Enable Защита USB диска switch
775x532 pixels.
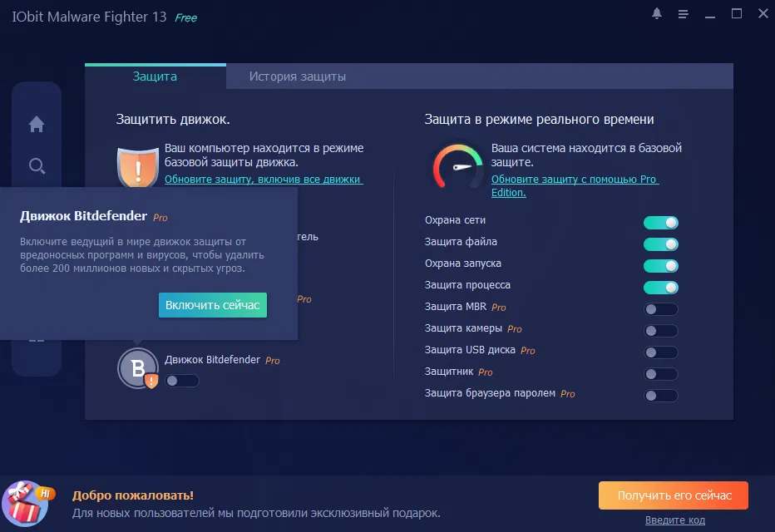point(661,352)
